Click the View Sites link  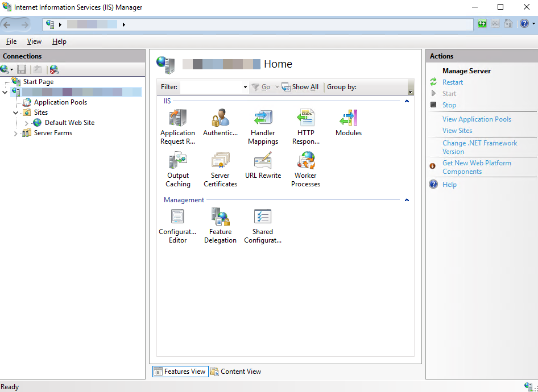click(x=457, y=130)
